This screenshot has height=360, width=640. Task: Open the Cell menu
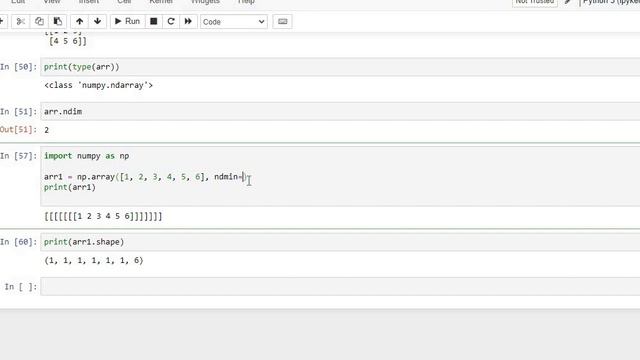pos(124,2)
